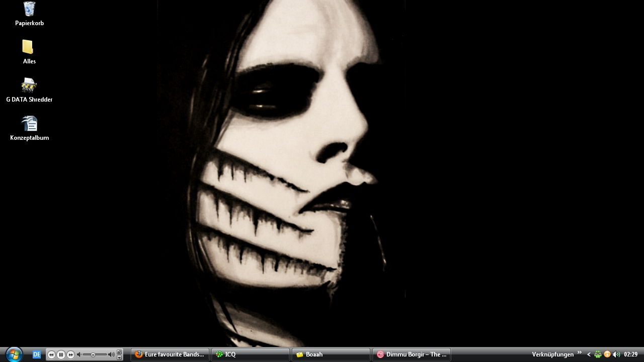Open media player toolbar options arrow
The height and width of the screenshot is (362, 644).
(x=119, y=357)
